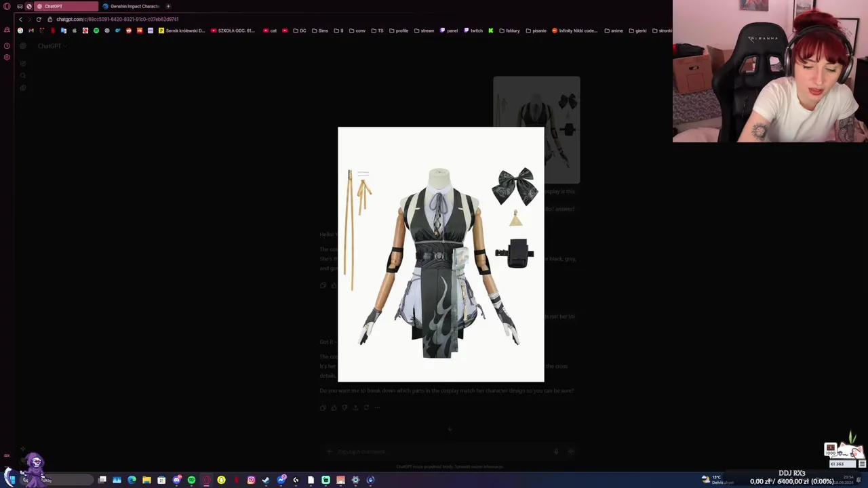
Task: Open the Sernik królewski bookmark
Action: point(181,30)
